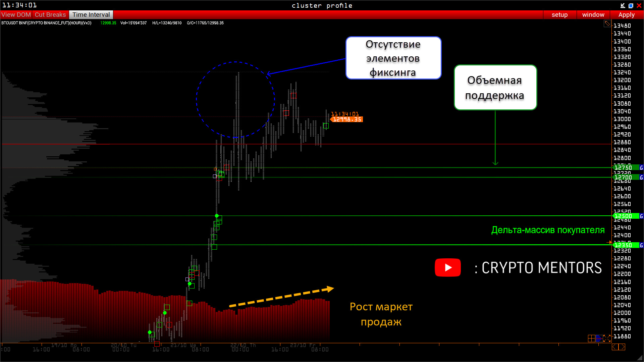Click the 21/10 We date label
Image resolution: width=644 pixels, height=362 pixels.
coord(183,345)
